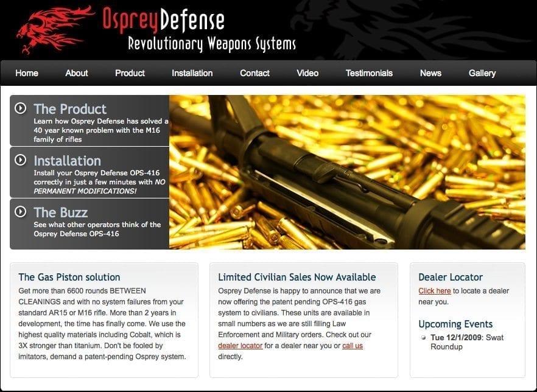Open the Home menu item

(27, 73)
